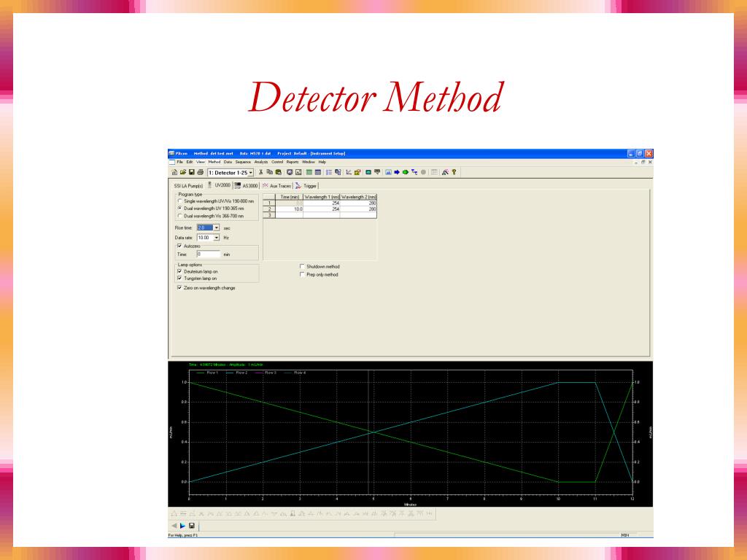Click the Cut scissors toolbar icon
The width and height of the screenshot is (747, 560).
pos(260,172)
